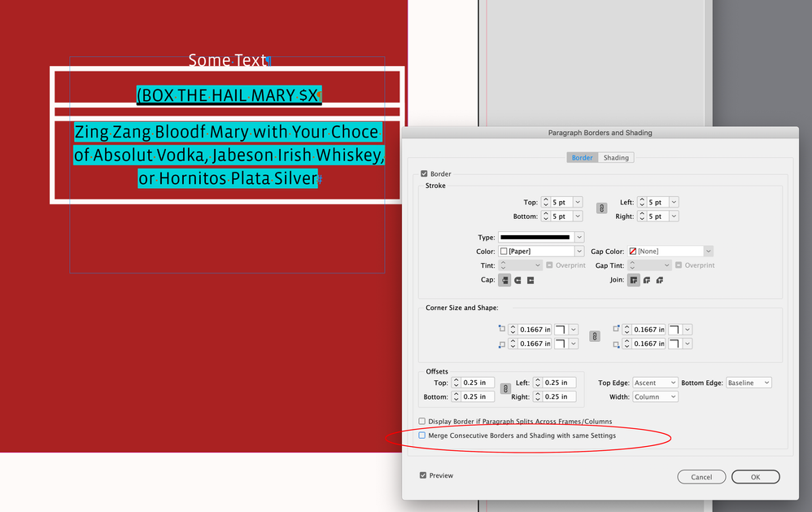The width and height of the screenshot is (812, 512).
Task: Select the projecting cap icon
Action: (x=530, y=280)
